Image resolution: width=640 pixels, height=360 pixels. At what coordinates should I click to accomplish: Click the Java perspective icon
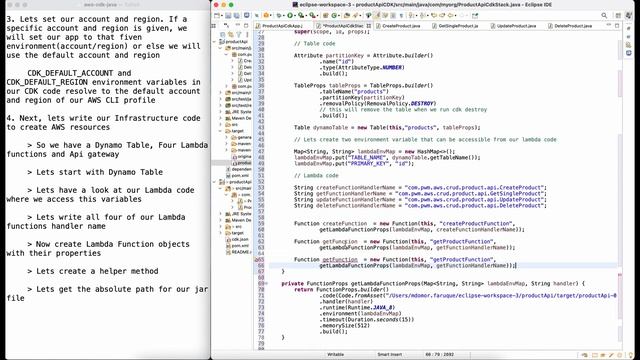629,16
